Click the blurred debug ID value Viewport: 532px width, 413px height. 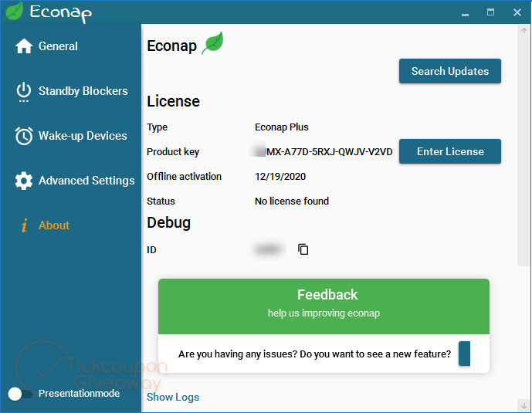click(x=269, y=249)
